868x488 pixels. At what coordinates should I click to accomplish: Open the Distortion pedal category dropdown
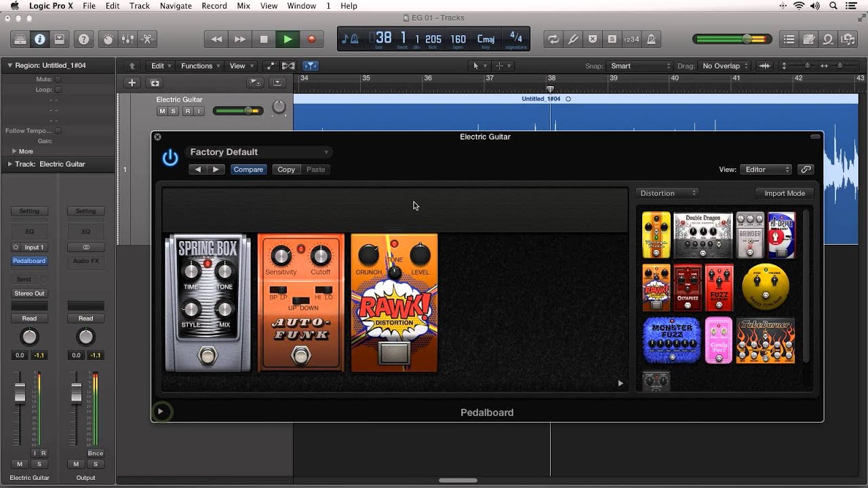click(668, 193)
